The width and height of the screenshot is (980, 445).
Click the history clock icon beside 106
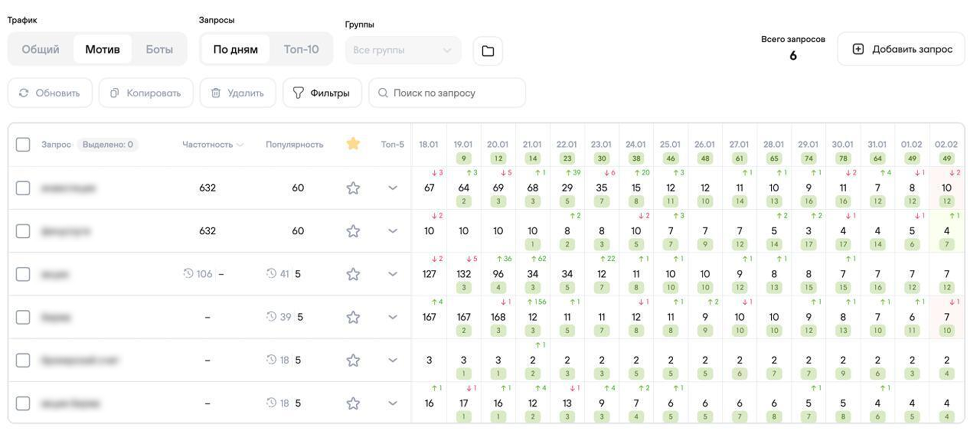(188, 274)
